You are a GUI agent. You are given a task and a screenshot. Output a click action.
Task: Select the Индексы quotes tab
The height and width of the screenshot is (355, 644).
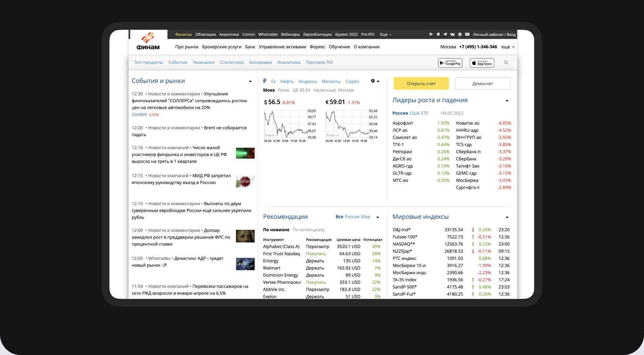[307, 82]
